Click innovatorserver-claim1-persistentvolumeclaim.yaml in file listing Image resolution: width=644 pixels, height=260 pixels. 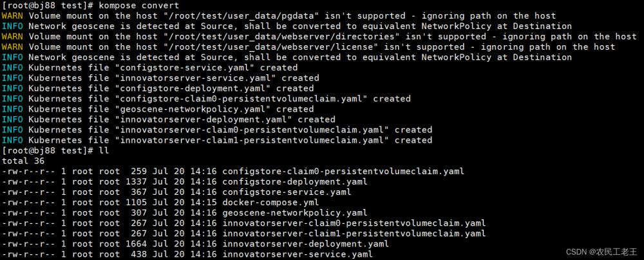click(x=354, y=234)
